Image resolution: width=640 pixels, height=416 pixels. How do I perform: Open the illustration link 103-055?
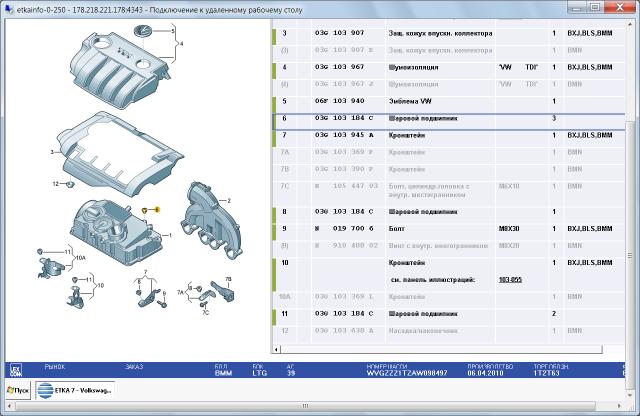pos(510,280)
